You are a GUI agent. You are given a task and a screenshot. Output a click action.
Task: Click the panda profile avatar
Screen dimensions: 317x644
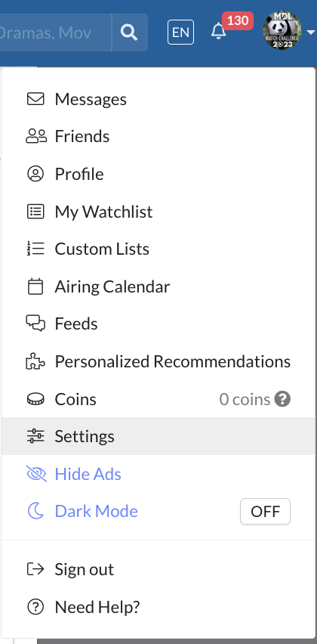pyautogui.click(x=282, y=31)
